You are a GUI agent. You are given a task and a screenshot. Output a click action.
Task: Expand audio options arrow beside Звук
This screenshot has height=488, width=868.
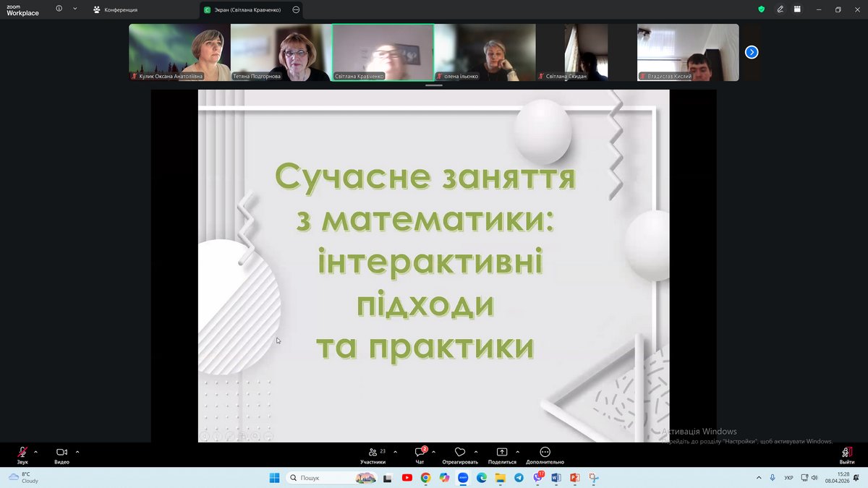(x=35, y=452)
